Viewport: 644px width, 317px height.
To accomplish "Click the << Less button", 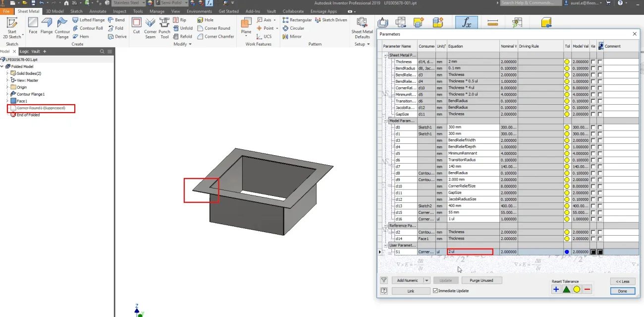I will click(623, 281).
